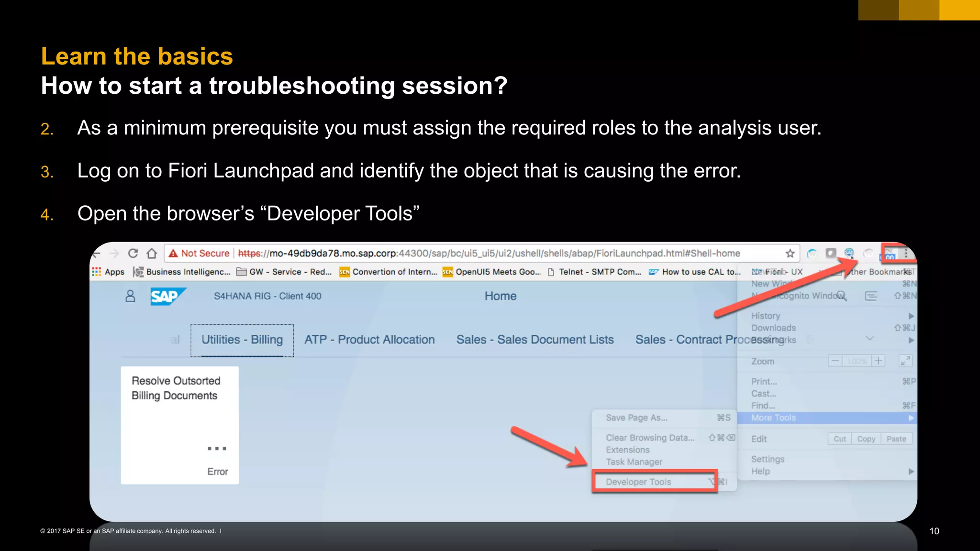Click the SAP logo
This screenshot has height=551, width=980.
pyautogui.click(x=167, y=297)
